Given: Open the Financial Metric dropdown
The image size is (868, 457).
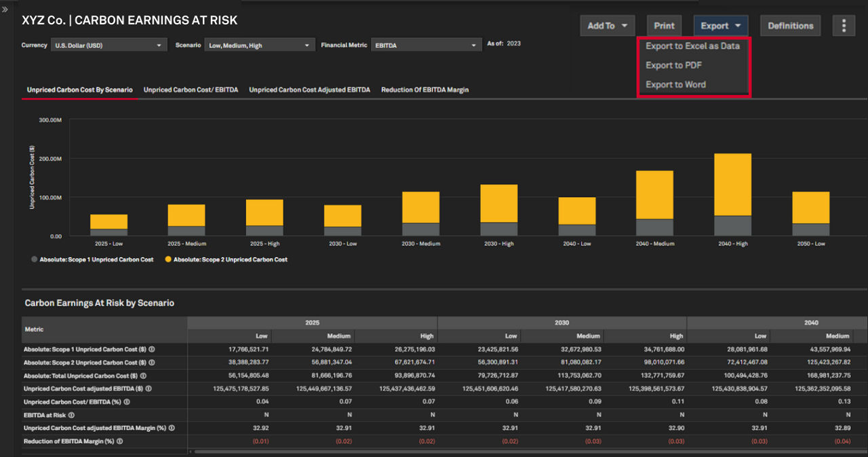Looking at the screenshot, I should [x=426, y=45].
